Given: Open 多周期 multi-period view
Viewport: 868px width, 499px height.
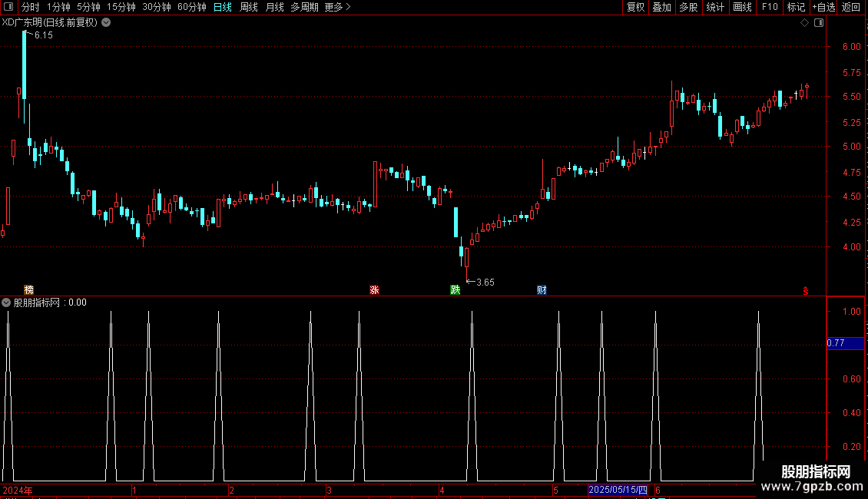Looking at the screenshot, I should click(x=304, y=7).
